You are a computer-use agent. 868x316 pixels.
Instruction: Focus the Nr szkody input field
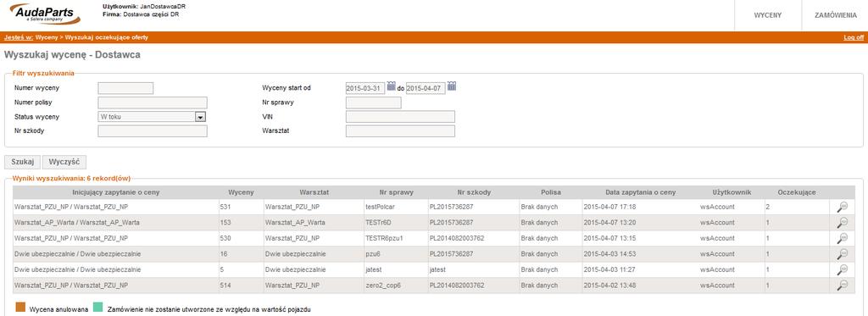click(153, 130)
